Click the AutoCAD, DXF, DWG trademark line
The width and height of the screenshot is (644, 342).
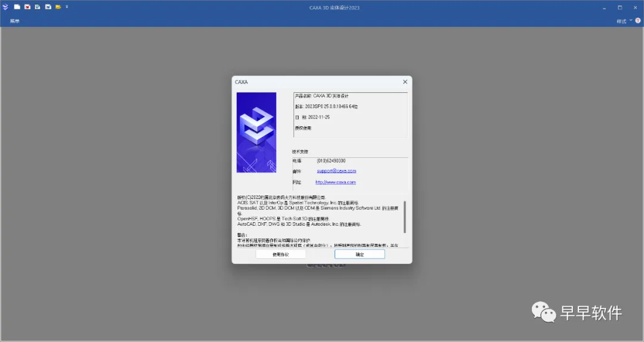tap(299, 225)
